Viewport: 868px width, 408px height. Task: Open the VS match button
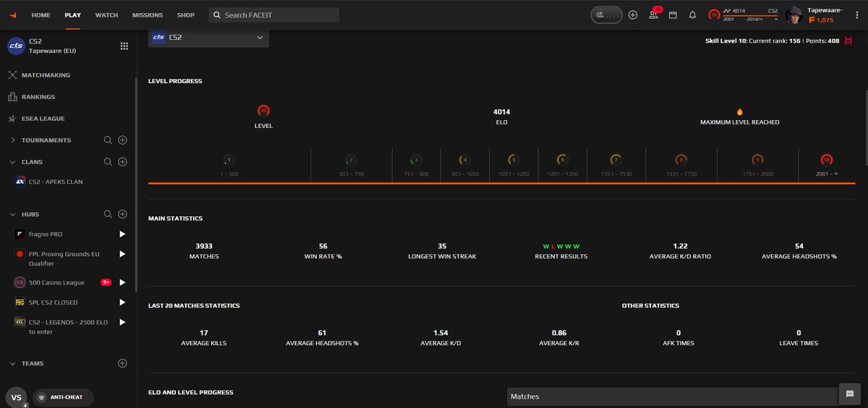16,397
